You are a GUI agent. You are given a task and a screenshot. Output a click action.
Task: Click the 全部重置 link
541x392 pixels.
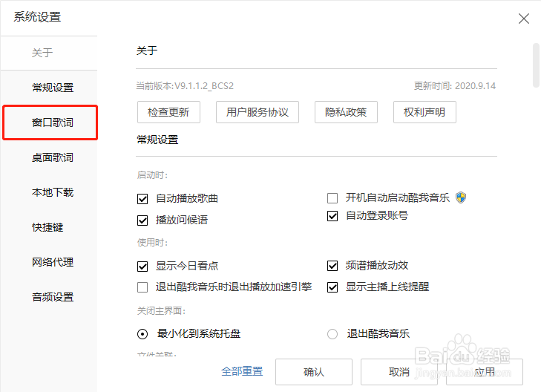coord(242,371)
